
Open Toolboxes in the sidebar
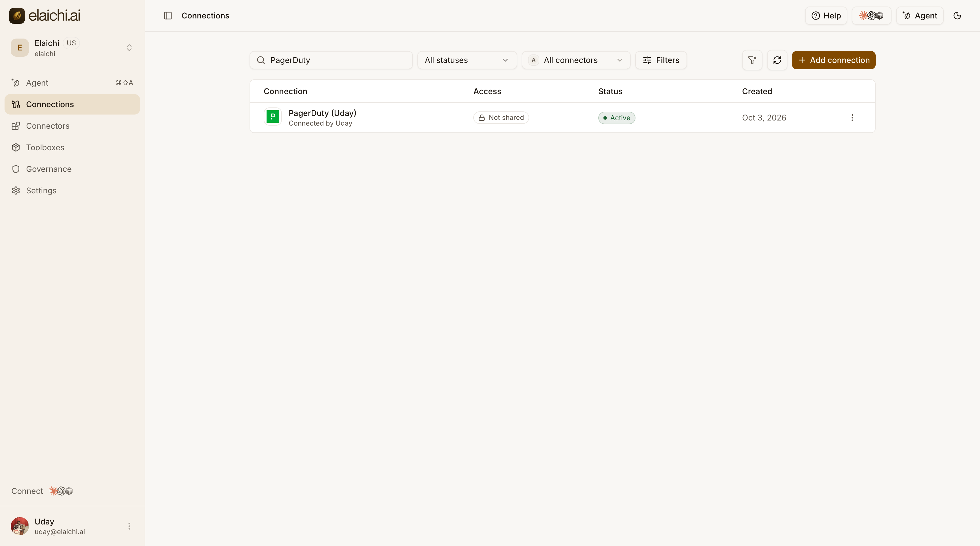[72, 147]
